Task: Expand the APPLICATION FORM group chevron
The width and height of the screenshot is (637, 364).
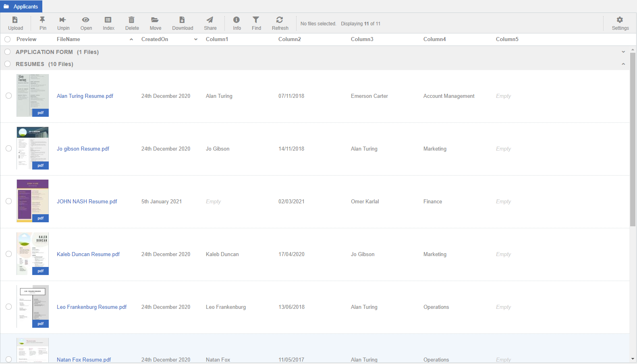Action: coord(623,52)
